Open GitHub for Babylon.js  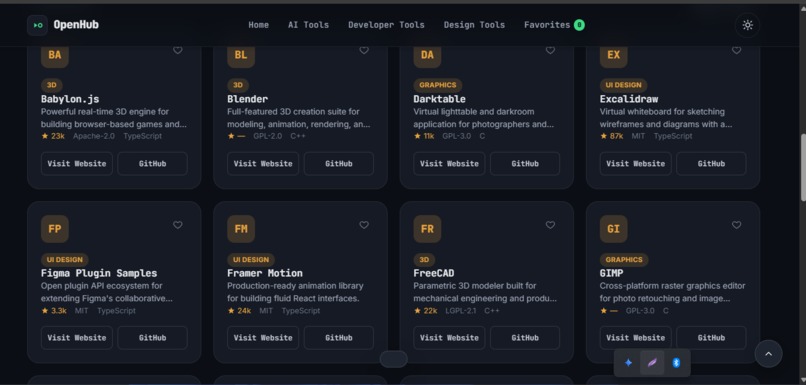coord(153,163)
